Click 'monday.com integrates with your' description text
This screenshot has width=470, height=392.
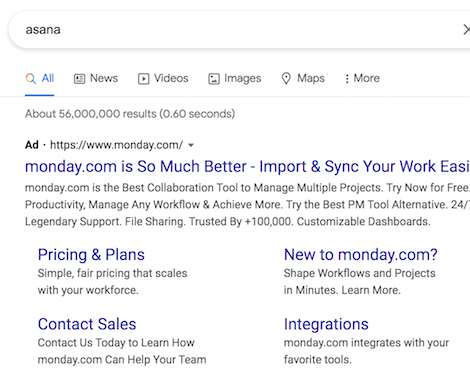pyautogui.click(x=367, y=343)
